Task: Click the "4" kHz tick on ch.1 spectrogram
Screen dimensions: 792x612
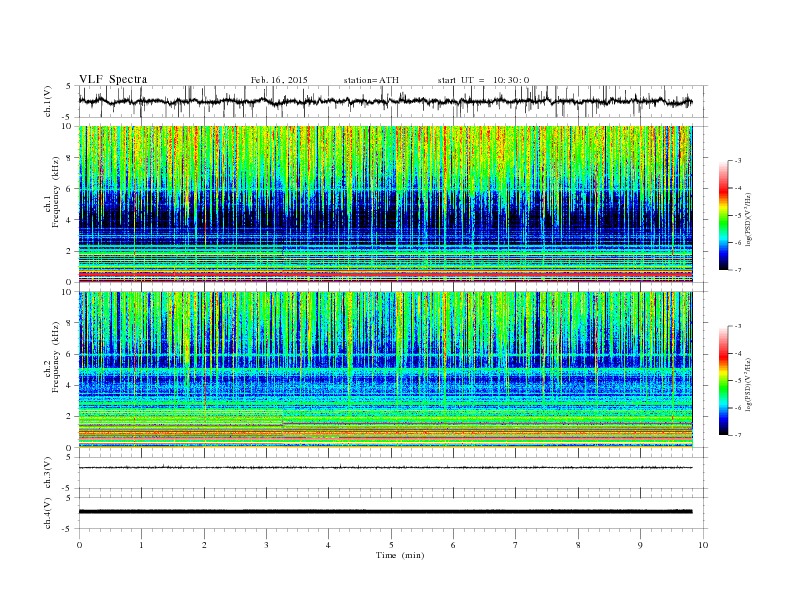Action: click(x=70, y=220)
